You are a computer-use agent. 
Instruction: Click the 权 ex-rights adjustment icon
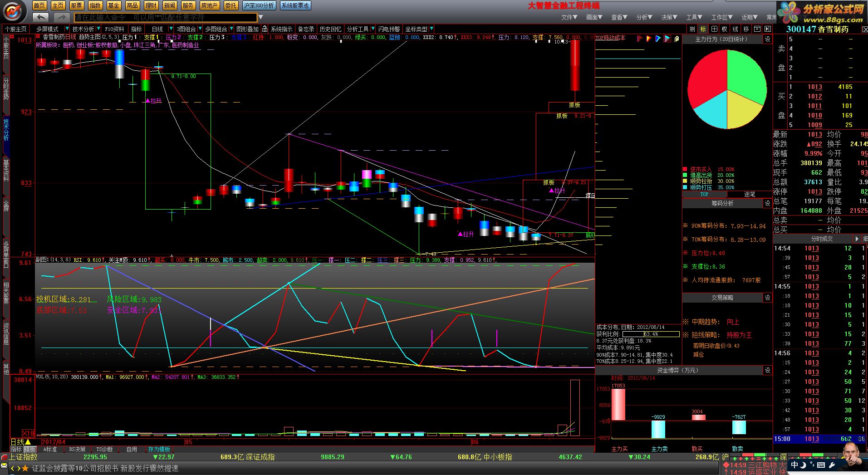[x=725, y=29]
